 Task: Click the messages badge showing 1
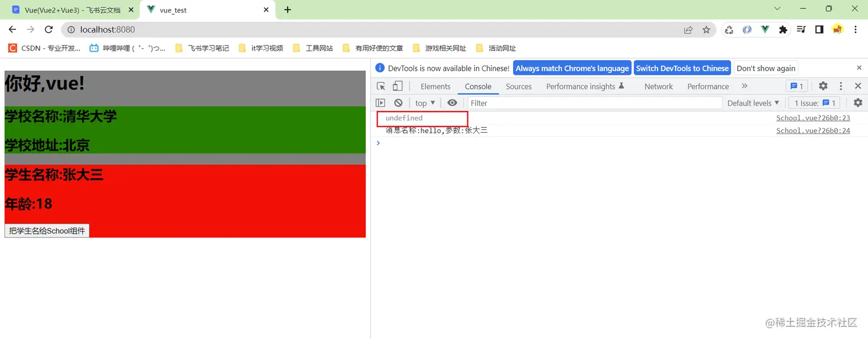coord(797,86)
